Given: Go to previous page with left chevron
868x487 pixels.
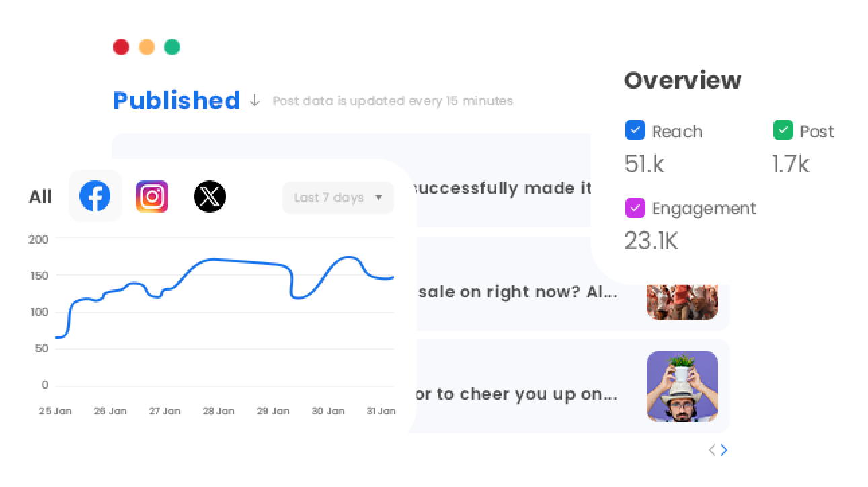Looking at the screenshot, I should pos(712,450).
